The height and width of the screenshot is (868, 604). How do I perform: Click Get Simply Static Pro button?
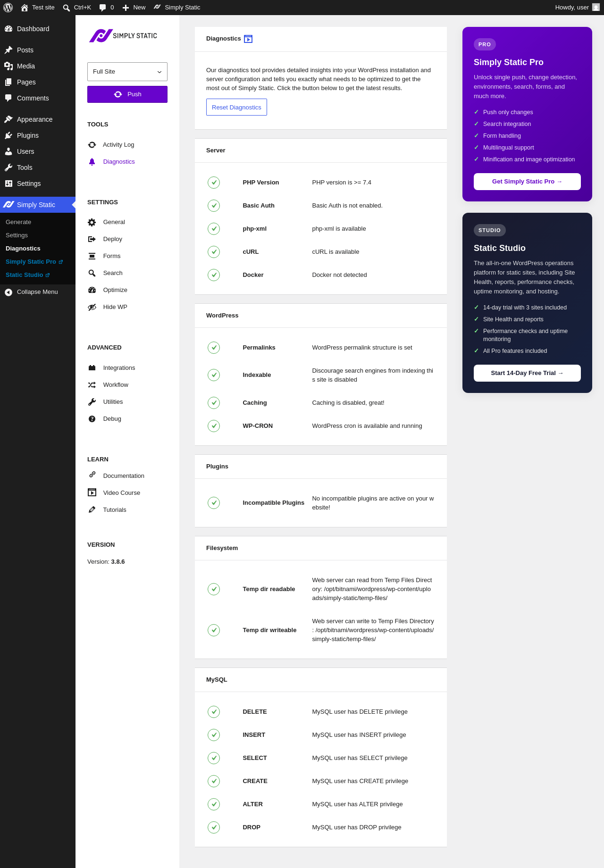tap(527, 182)
